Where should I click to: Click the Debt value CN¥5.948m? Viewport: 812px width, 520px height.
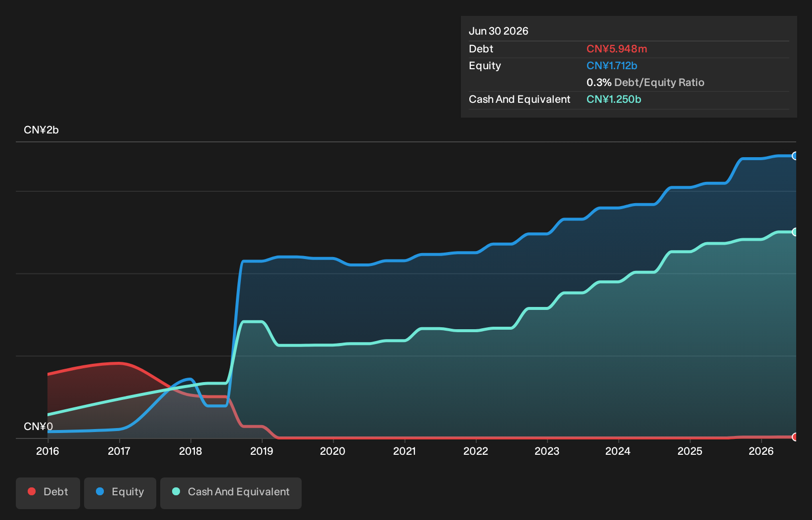pos(617,49)
